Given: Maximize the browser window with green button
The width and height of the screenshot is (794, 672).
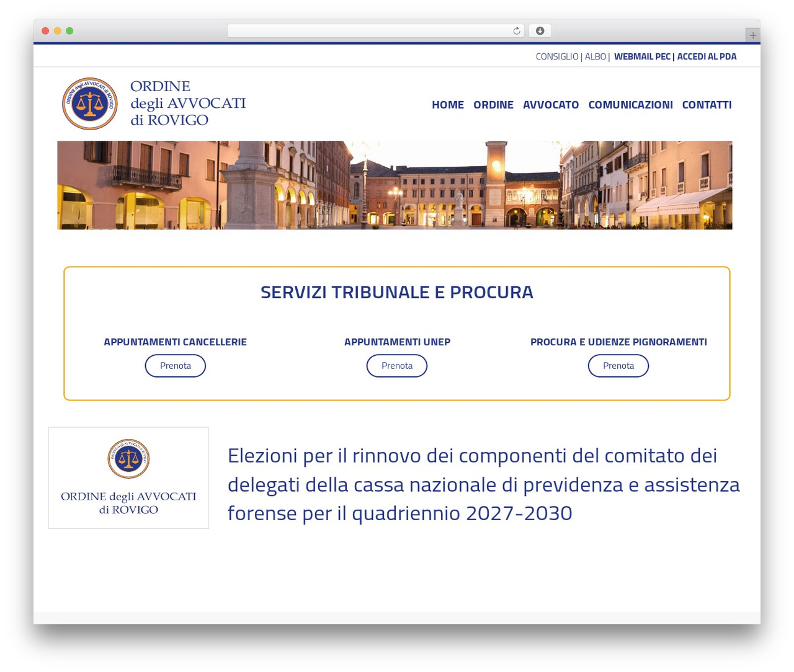Looking at the screenshot, I should coord(69,31).
